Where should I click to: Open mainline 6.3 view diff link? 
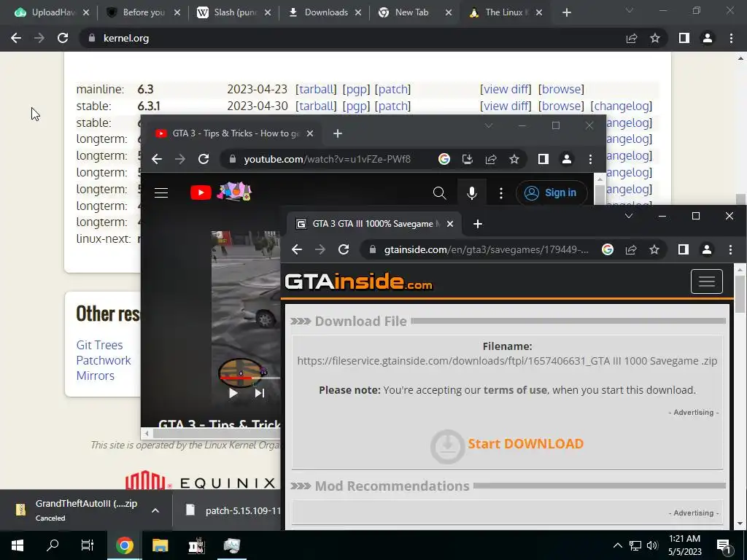point(506,90)
